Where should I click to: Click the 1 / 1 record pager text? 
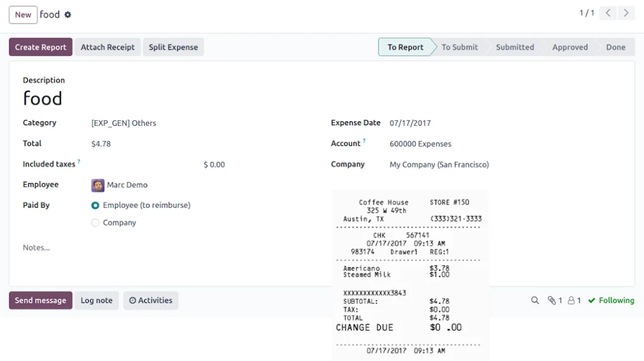click(x=587, y=13)
